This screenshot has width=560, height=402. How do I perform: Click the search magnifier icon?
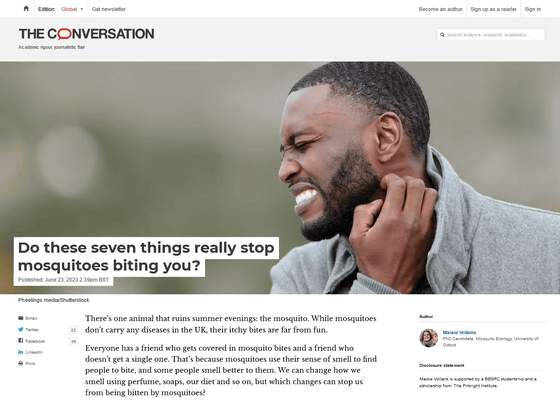pyautogui.click(x=442, y=35)
